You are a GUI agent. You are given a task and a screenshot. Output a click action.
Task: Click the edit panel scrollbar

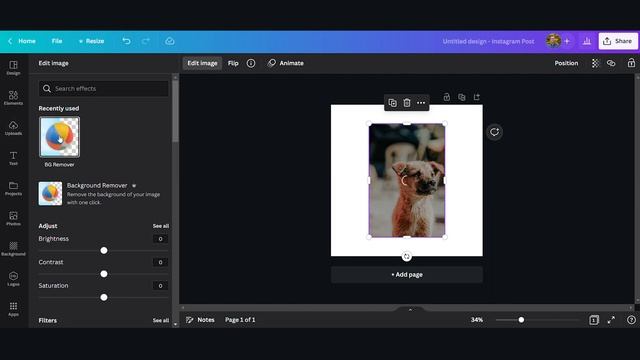pyautogui.click(x=176, y=111)
